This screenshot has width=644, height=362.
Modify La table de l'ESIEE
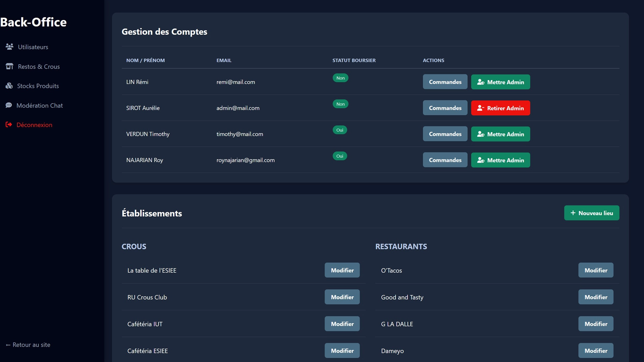[x=342, y=270]
